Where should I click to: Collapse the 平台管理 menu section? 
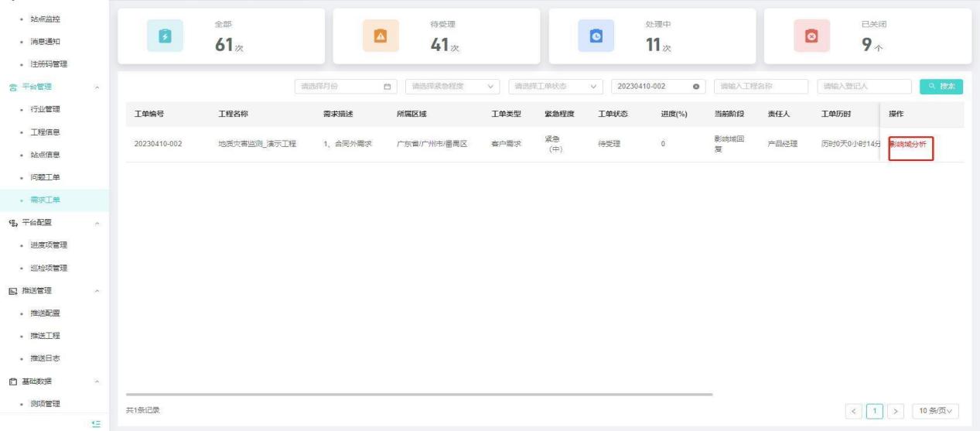96,87
